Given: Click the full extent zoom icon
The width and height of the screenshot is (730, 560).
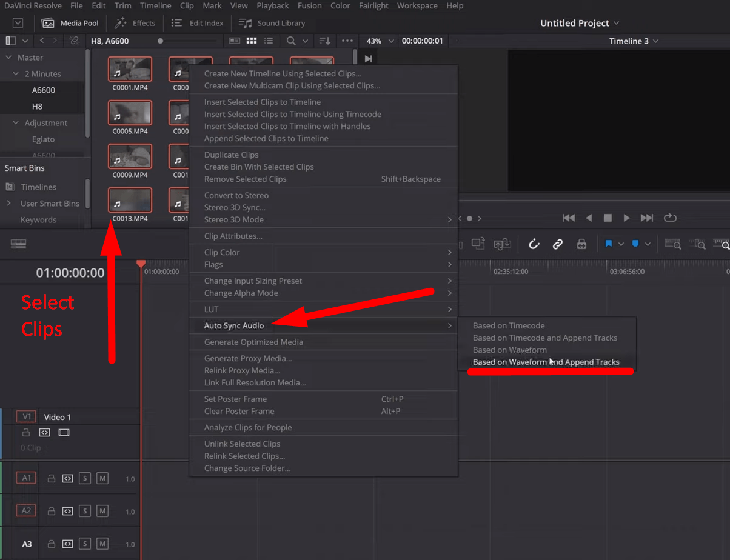Looking at the screenshot, I should point(673,244).
